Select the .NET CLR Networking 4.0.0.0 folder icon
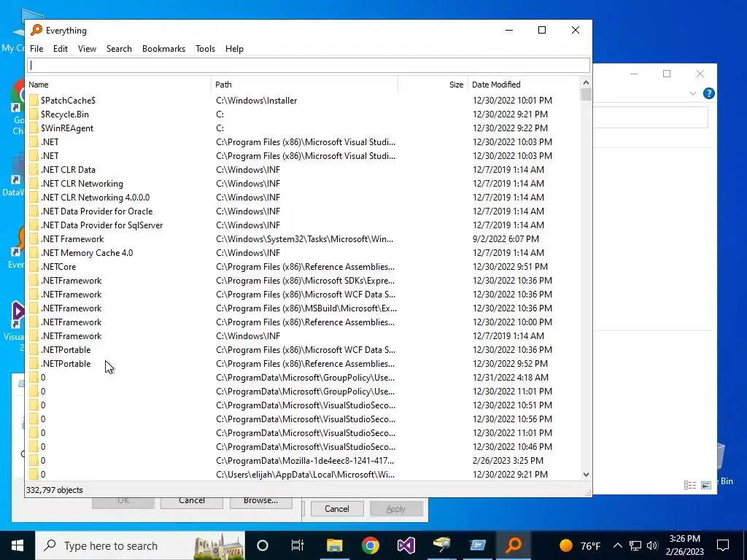Viewport: 747px width, 560px height. pyautogui.click(x=34, y=197)
